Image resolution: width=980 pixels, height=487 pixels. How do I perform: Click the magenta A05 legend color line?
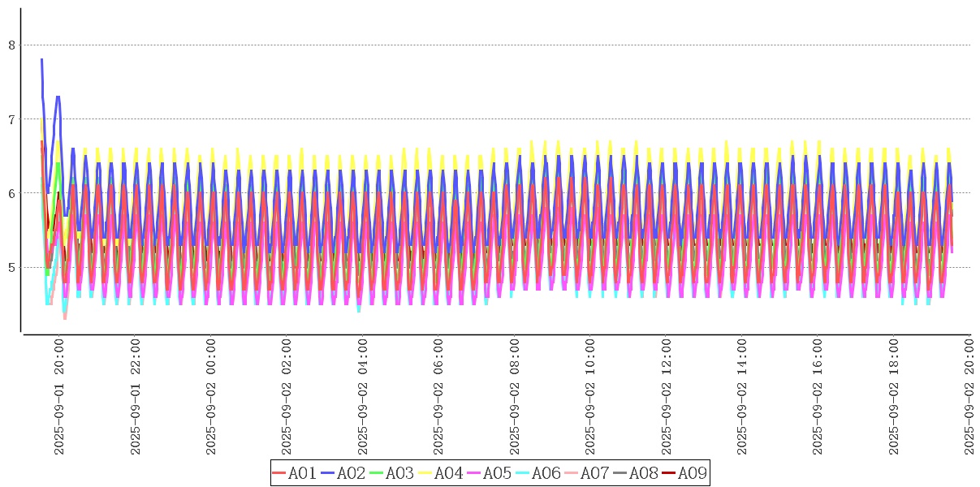474,473
